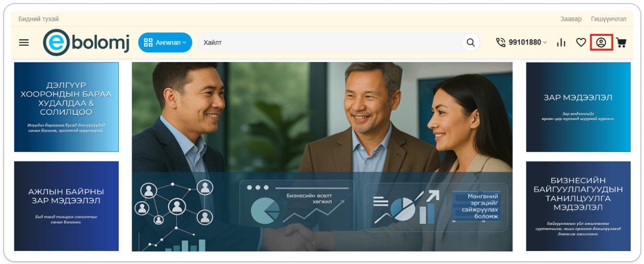
Task: Open the Ажлын байрны зар мэдээлэл banner
Action: tap(66, 206)
